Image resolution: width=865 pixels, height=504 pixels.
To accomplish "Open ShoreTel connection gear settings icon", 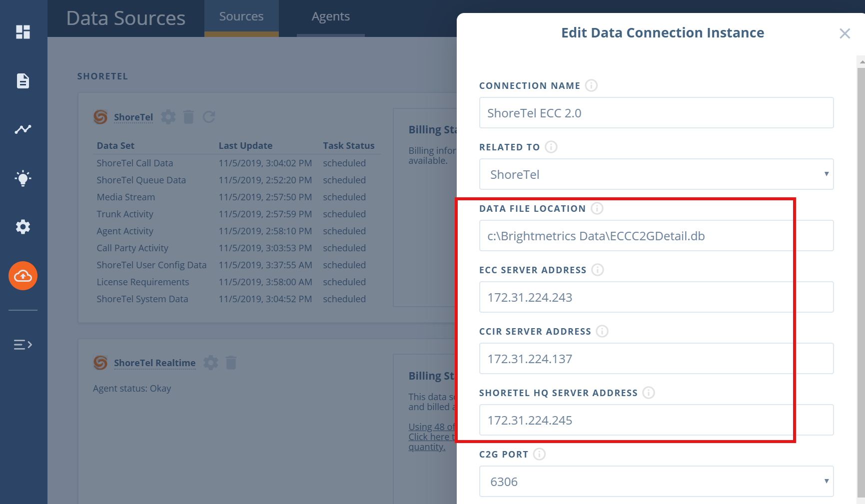I will [168, 117].
